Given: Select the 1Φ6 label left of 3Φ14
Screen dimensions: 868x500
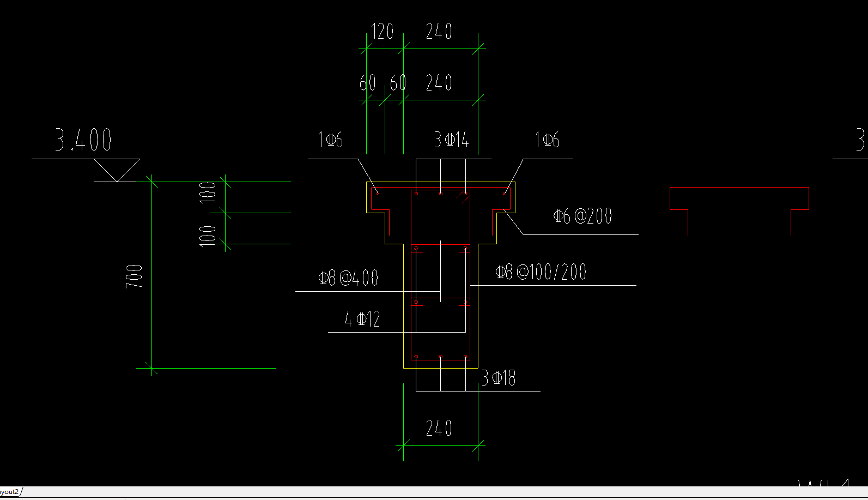Looking at the screenshot, I should click(331, 140).
